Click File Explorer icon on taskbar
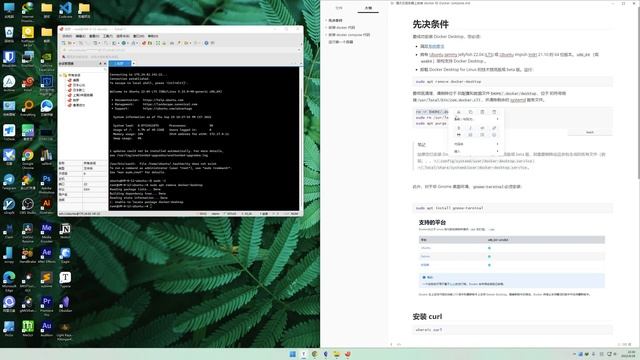This screenshot has width=640, height=360. [336, 354]
